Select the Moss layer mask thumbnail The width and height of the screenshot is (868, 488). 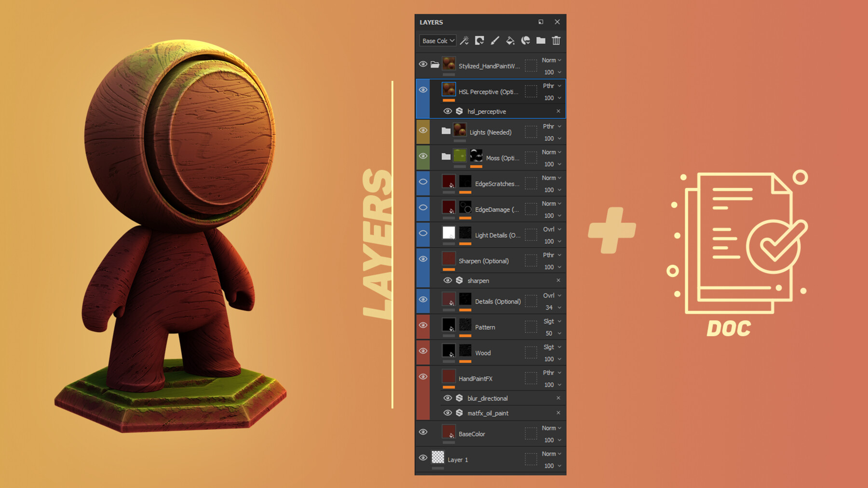click(476, 156)
